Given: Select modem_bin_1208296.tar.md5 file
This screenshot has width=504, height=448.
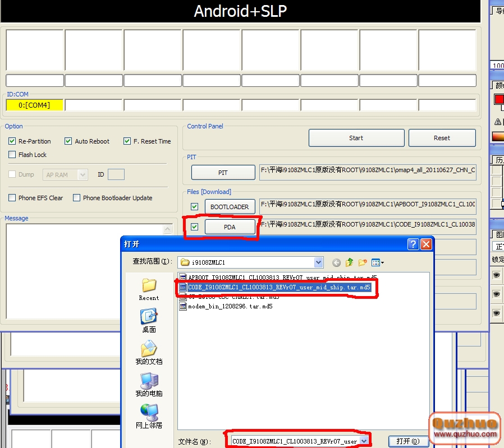Looking at the screenshot, I should (x=226, y=306).
